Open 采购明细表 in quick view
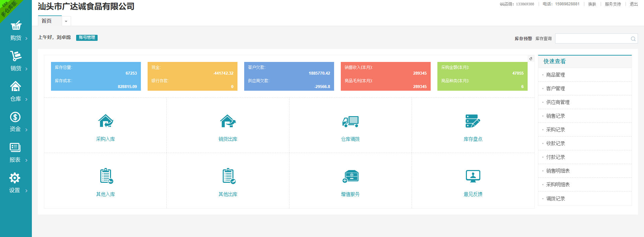This screenshot has height=237, width=644. [558, 185]
